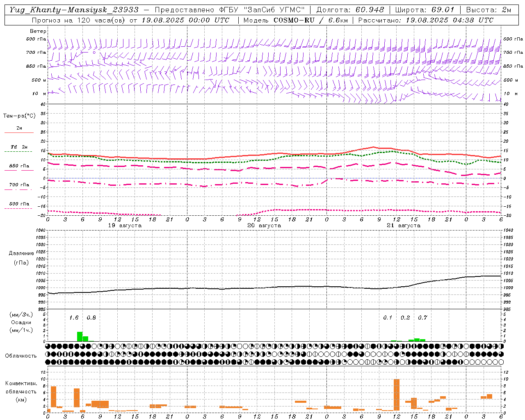Click the Ветер panel label

(x=38, y=31)
